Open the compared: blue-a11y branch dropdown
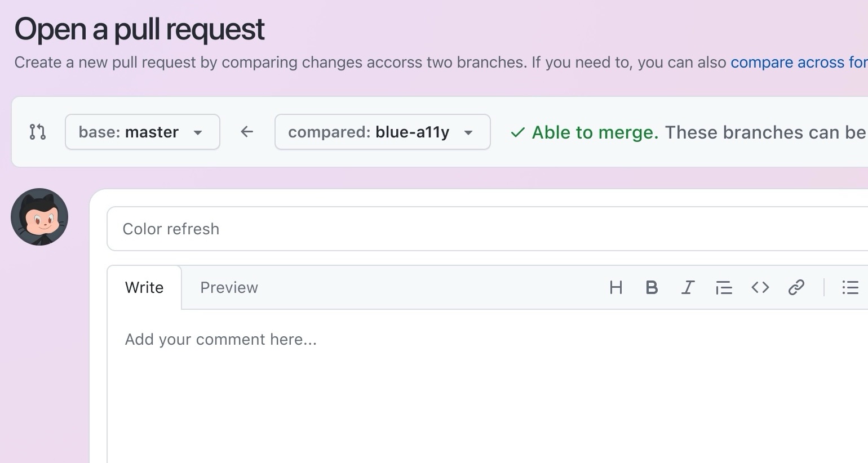The height and width of the screenshot is (463, 868). click(382, 132)
